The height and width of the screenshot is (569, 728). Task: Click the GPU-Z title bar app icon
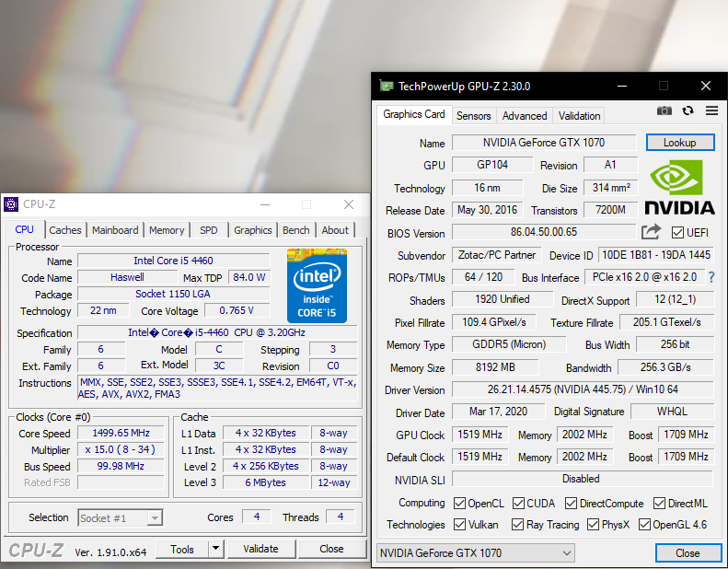(x=387, y=86)
